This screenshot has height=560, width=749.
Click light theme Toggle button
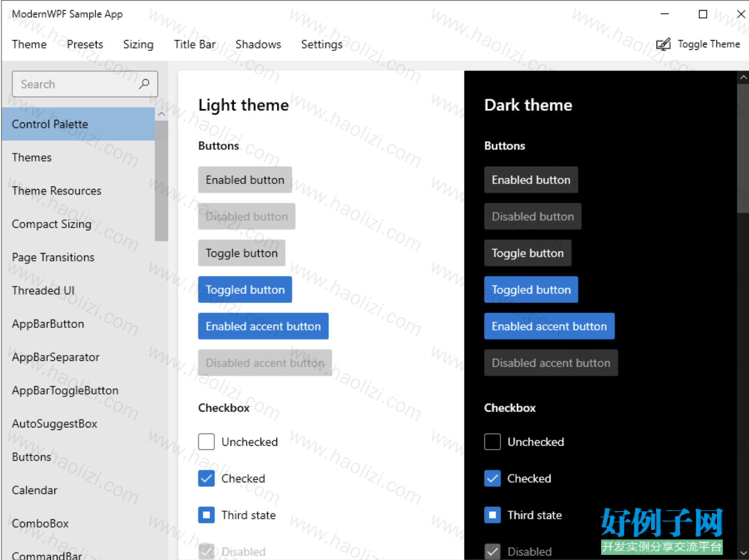pos(242,253)
